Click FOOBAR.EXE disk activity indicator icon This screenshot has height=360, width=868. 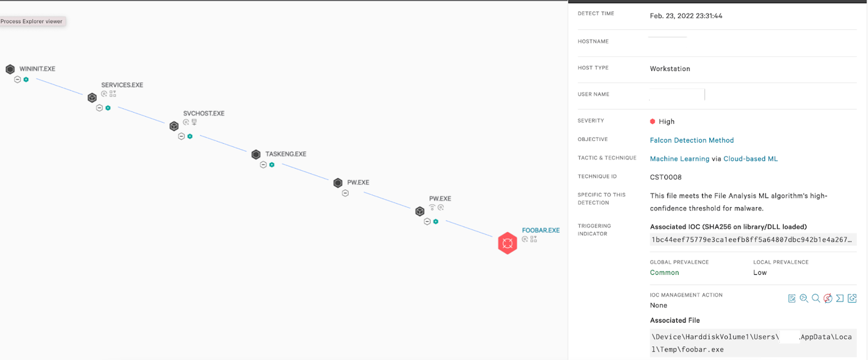[x=525, y=239]
